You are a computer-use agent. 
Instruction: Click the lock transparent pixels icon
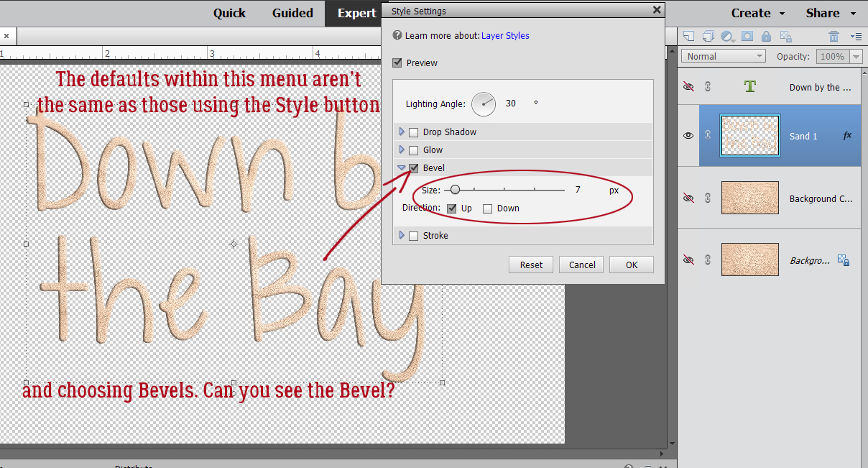pos(785,36)
